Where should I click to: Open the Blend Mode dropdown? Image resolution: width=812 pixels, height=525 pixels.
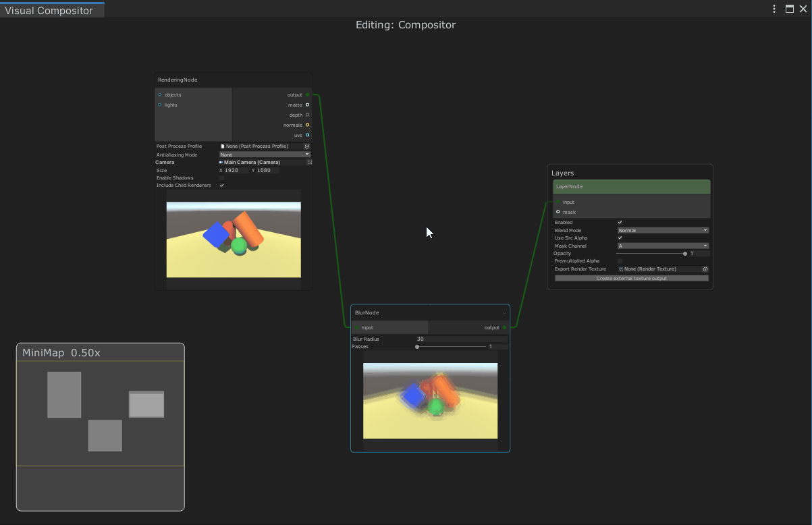pos(663,230)
